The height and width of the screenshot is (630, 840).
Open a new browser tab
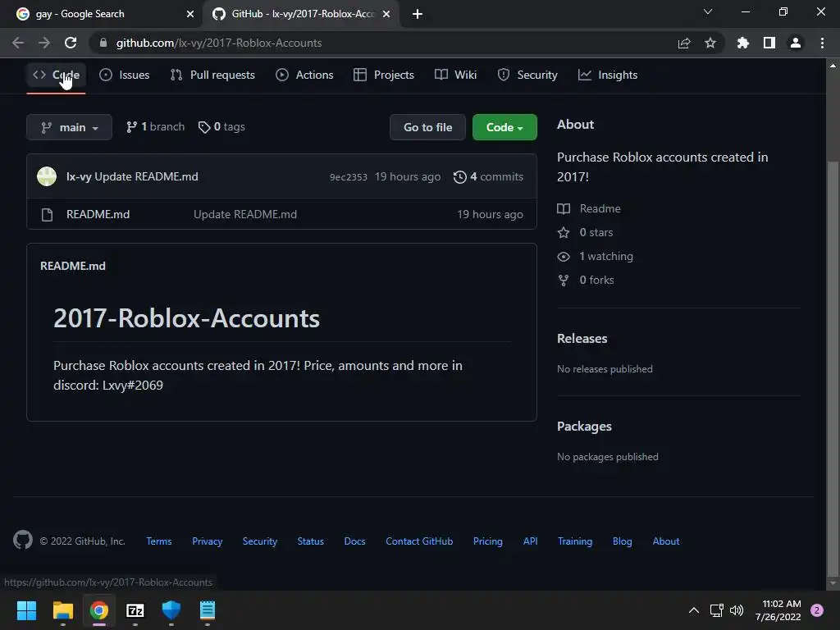tap(418, 14)
